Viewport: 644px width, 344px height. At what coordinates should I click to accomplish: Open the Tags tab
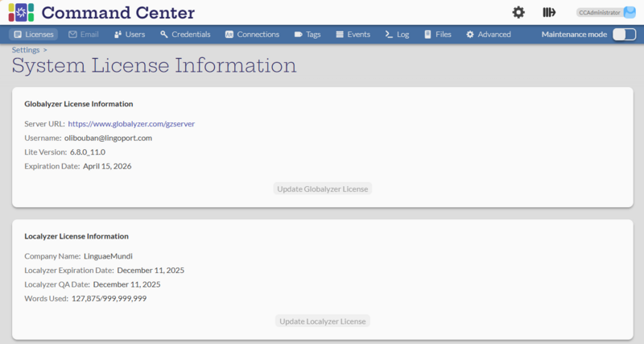308,35
